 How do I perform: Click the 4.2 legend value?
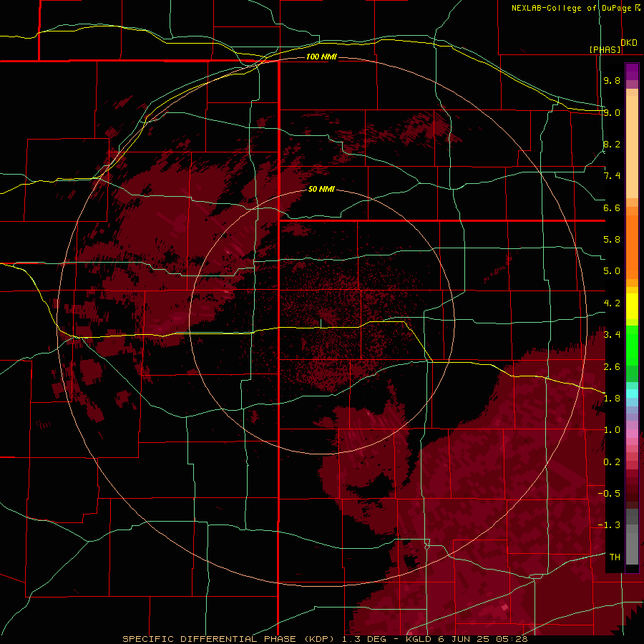(x=612, y=303)
